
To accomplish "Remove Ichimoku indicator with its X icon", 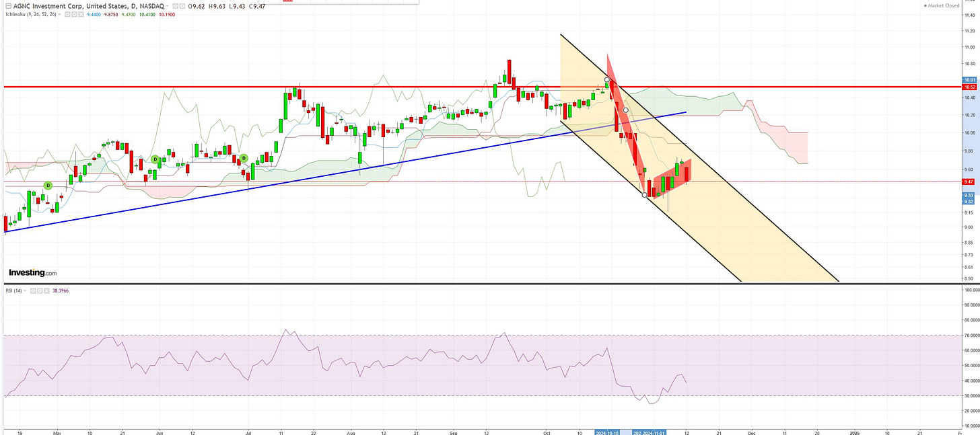I will coord(81,14).
